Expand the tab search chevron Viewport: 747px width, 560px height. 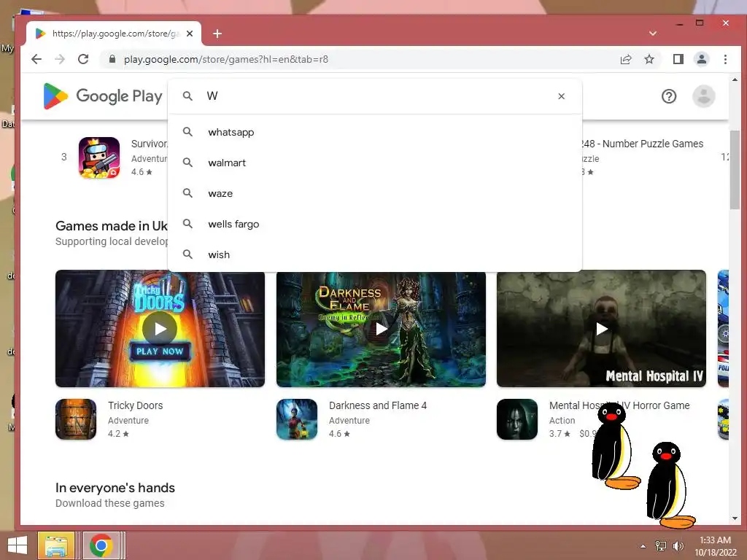653,34
